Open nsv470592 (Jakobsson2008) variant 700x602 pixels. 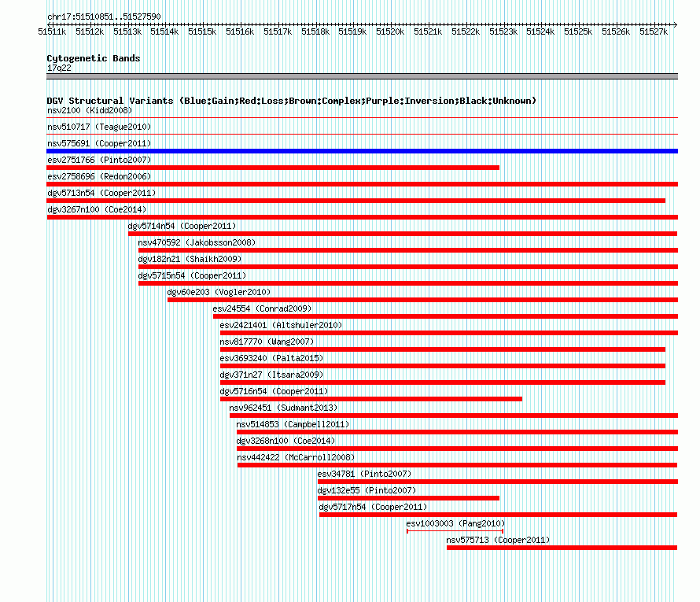click(197, 242)
